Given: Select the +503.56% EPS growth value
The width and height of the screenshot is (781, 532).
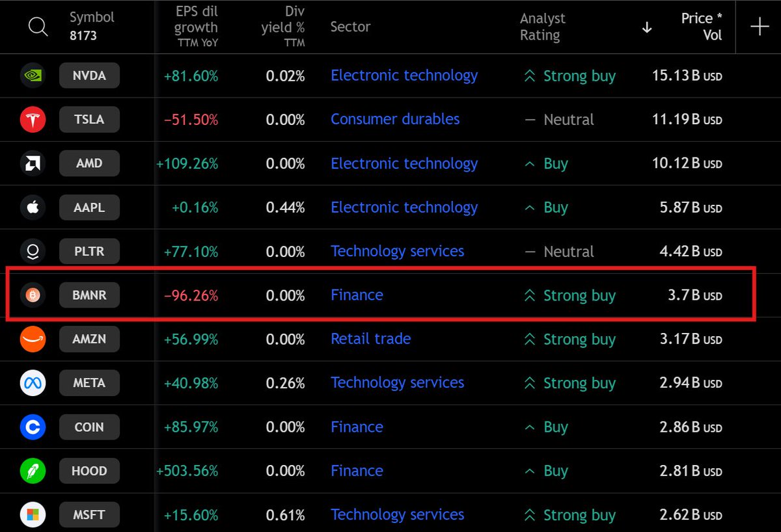Looking at the screenshot, I should pos(187,472).
